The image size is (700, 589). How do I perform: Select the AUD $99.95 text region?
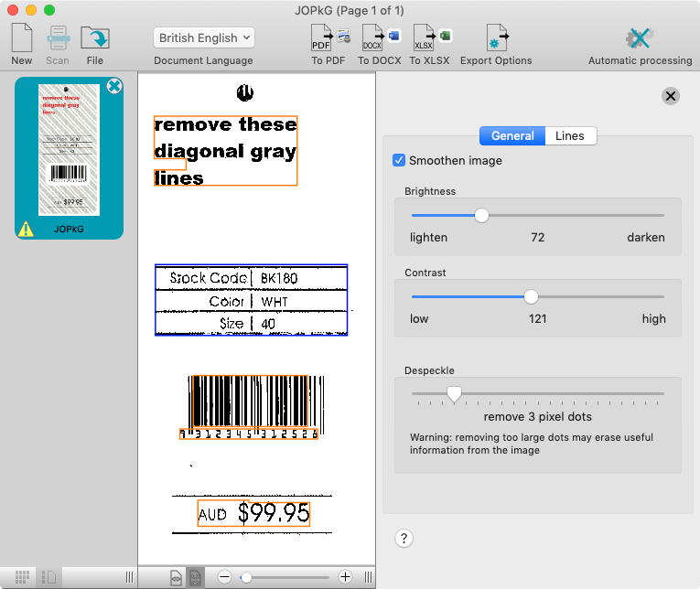253,513
